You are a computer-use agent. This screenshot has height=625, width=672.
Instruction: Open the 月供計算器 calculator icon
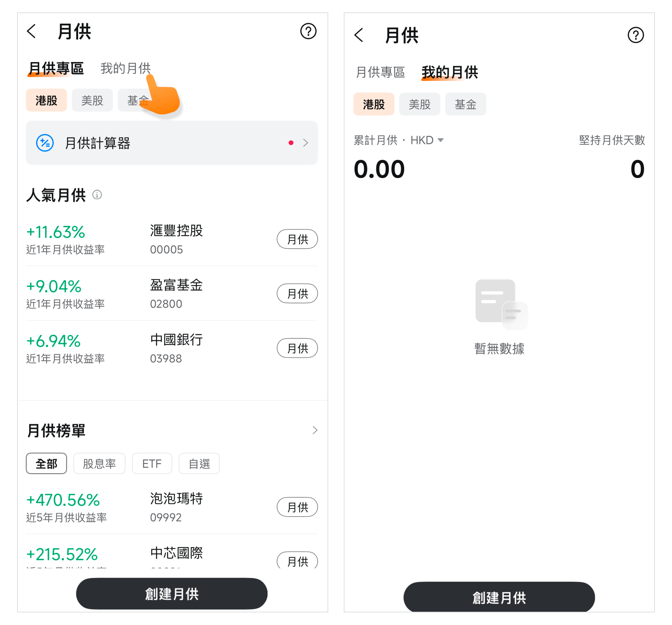coord(45,143)
